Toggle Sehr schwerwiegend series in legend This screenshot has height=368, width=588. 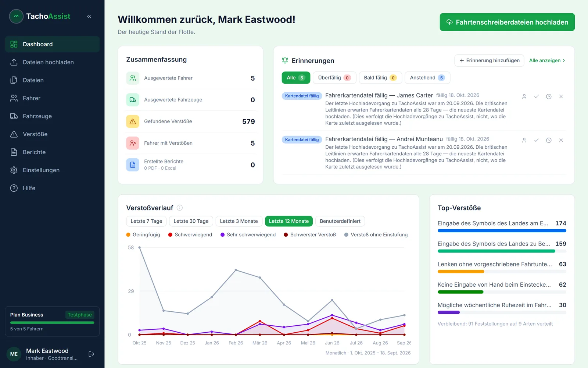click(x=248, y=235)
